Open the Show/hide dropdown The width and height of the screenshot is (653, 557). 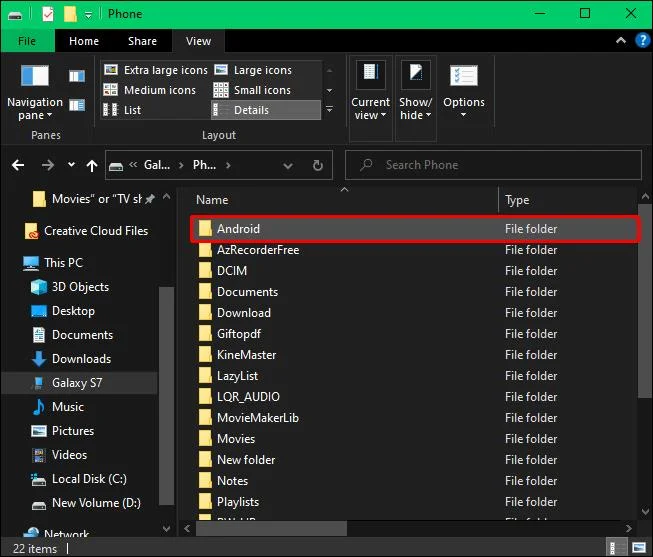tap(416, 92)
